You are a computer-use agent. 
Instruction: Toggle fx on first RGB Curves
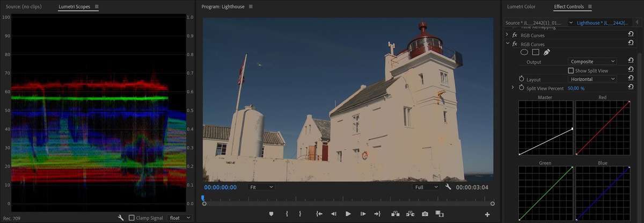[x=515, y=35]
